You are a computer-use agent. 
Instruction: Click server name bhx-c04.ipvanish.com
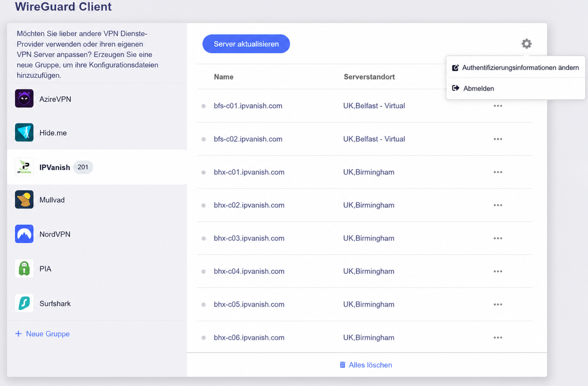[x=249, y=272]
